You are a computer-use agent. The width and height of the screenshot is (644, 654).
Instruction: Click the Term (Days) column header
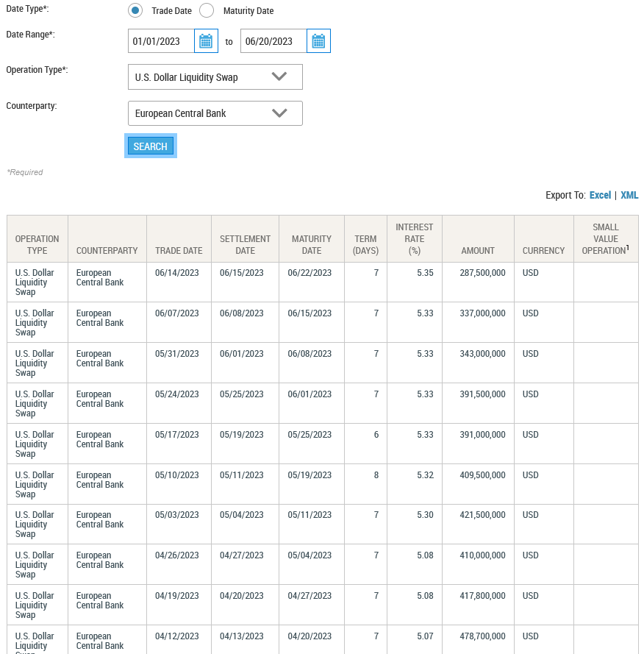coord(365,239)
